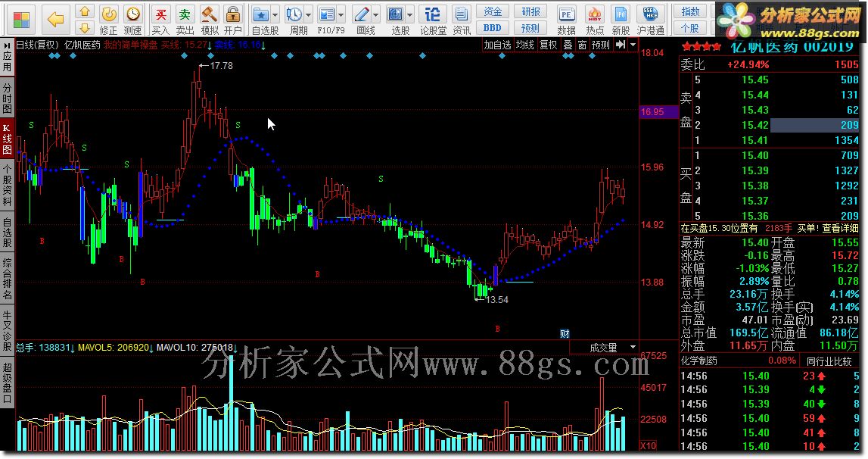Click the 个股 individual stock button
This screenshot has width=868, height=459.
coord(689,28)
